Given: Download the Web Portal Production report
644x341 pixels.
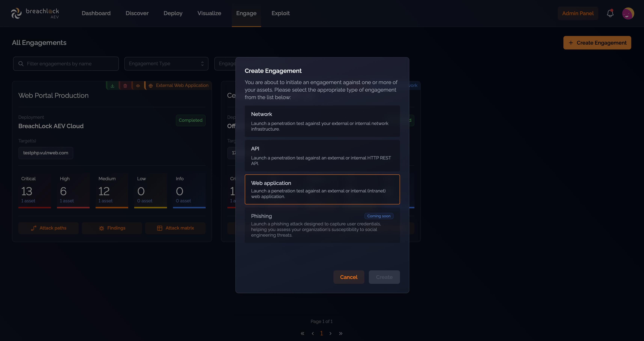Looking at the screenshot, I should (x=112, y=86).
